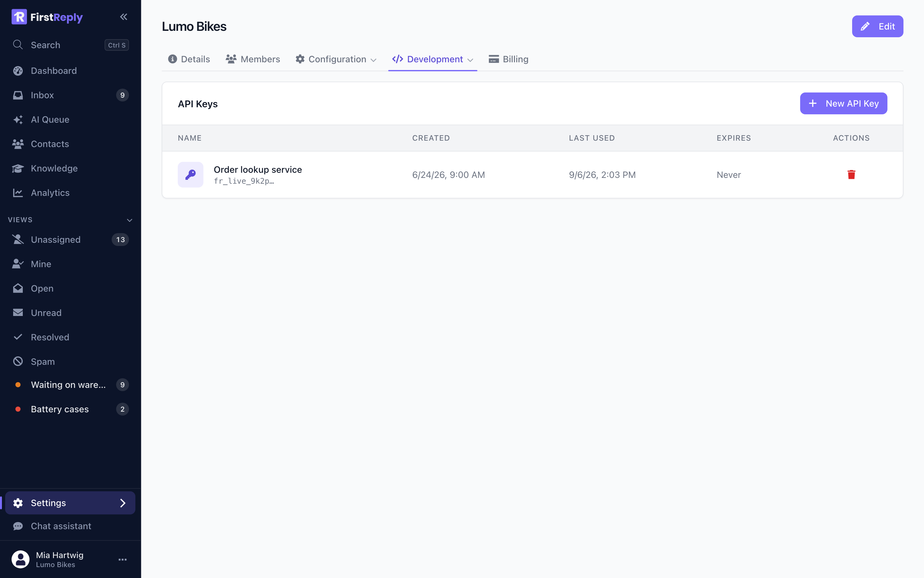Viewport: 924px width, 578px height.
Task: Switch to the Billing tab
Action: click(509, 59)
